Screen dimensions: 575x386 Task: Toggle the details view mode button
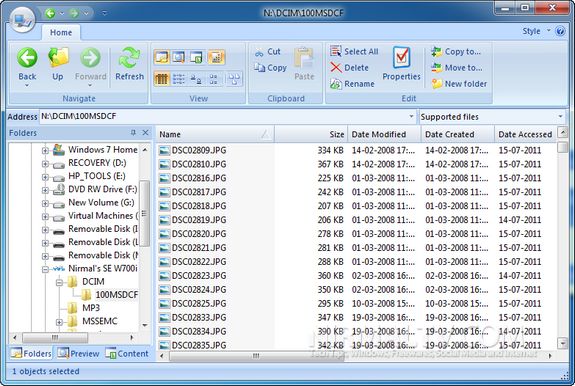pyautogui.click(x=161, y=78)
